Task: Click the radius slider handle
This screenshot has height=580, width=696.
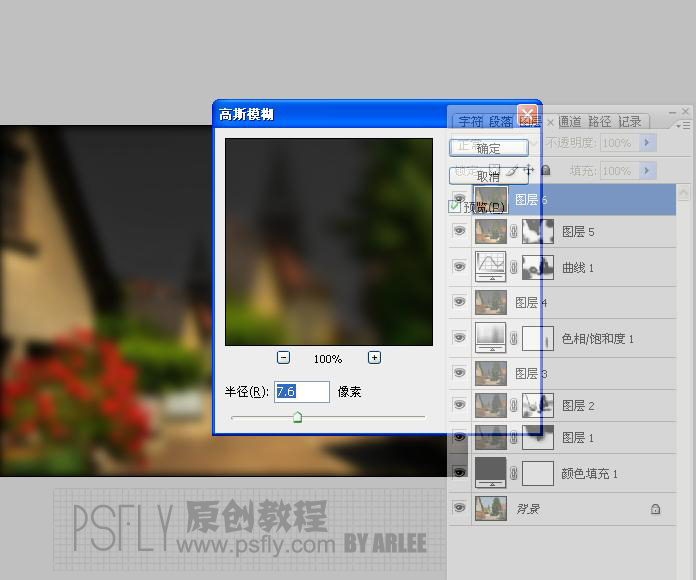Action: 297,417
